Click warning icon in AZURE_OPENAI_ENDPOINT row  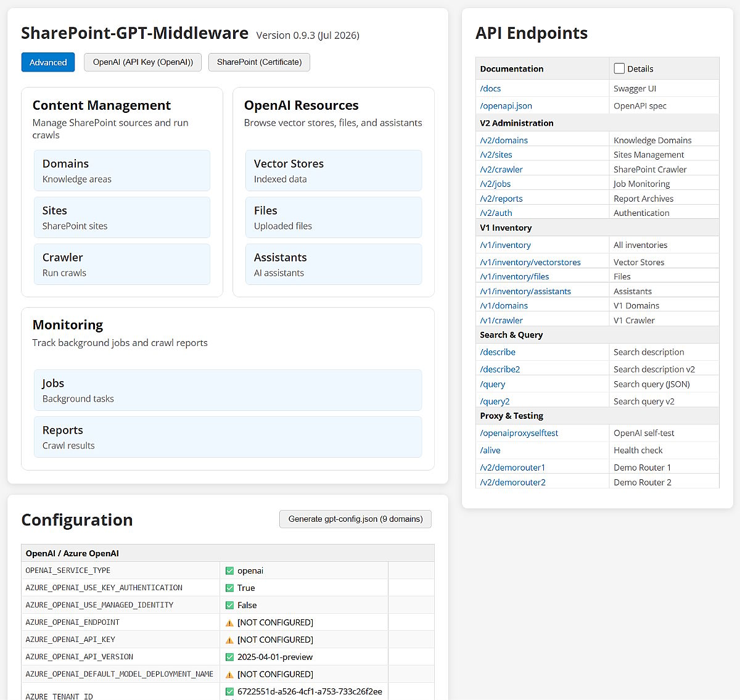229,623
